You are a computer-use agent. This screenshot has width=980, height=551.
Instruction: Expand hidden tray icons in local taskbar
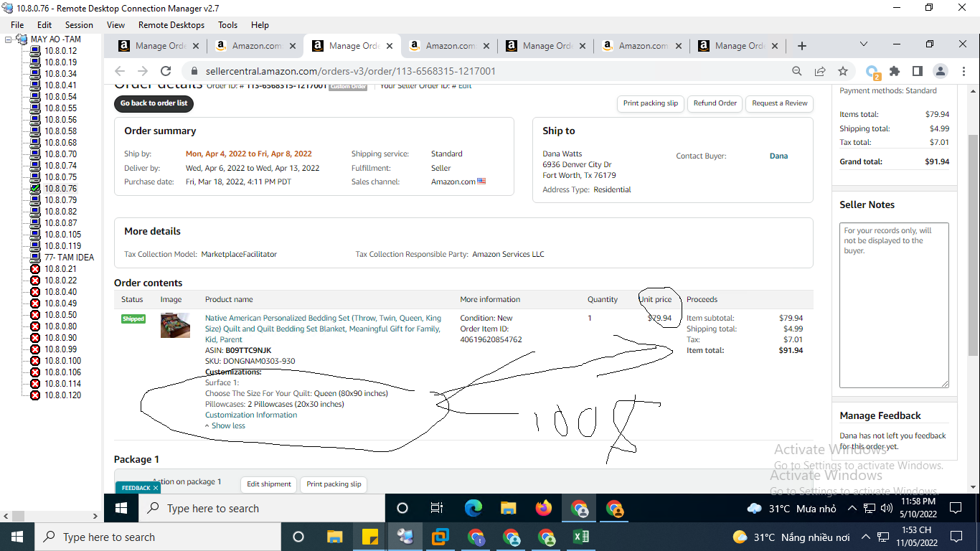(865, 537)
